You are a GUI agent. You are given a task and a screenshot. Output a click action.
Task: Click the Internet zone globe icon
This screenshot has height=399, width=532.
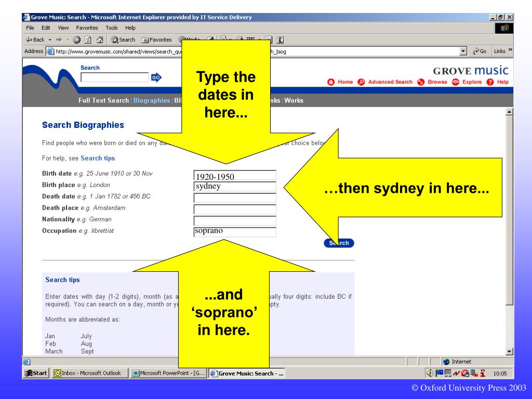coord(446,362)
